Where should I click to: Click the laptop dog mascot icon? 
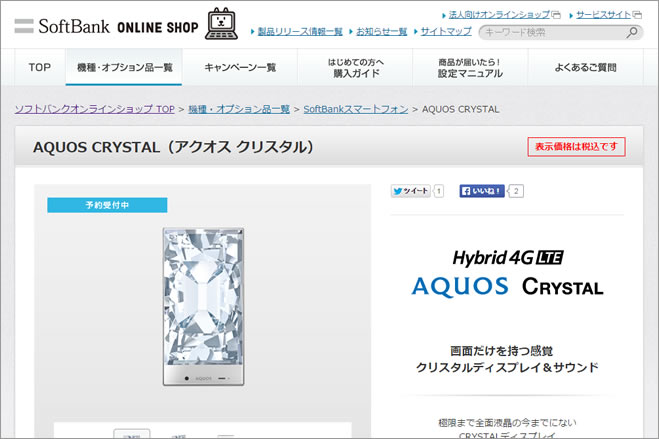coord(221,24)
